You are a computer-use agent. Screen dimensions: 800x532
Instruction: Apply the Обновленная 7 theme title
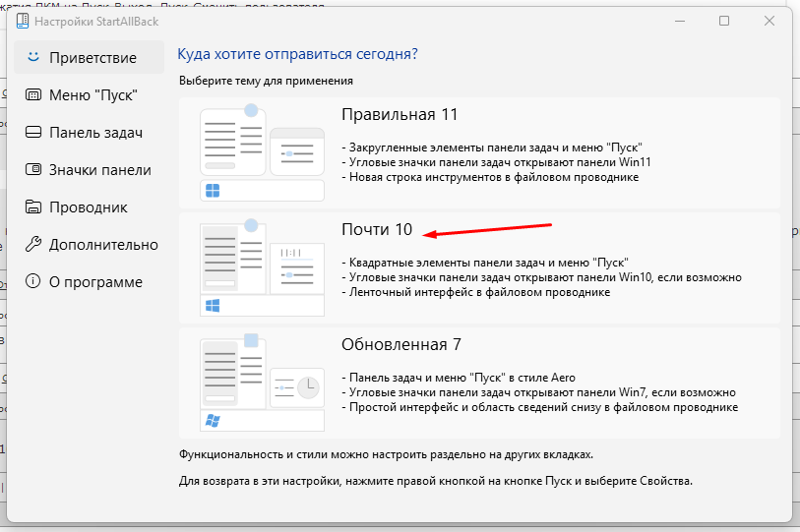401,345
